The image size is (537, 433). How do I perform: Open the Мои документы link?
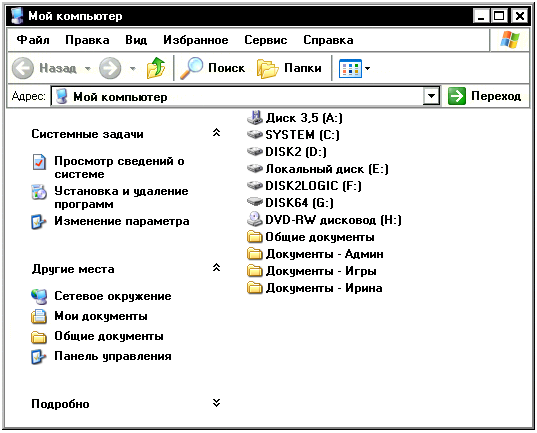101,316
